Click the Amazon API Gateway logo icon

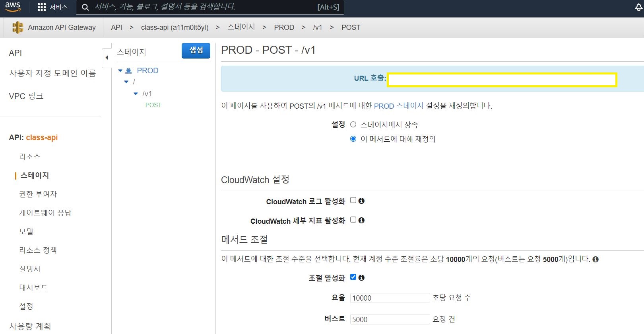[17, 27]
